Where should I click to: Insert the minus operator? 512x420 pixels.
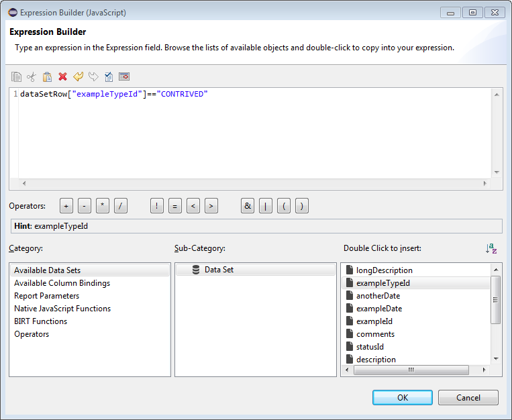[x=85, y=206]
